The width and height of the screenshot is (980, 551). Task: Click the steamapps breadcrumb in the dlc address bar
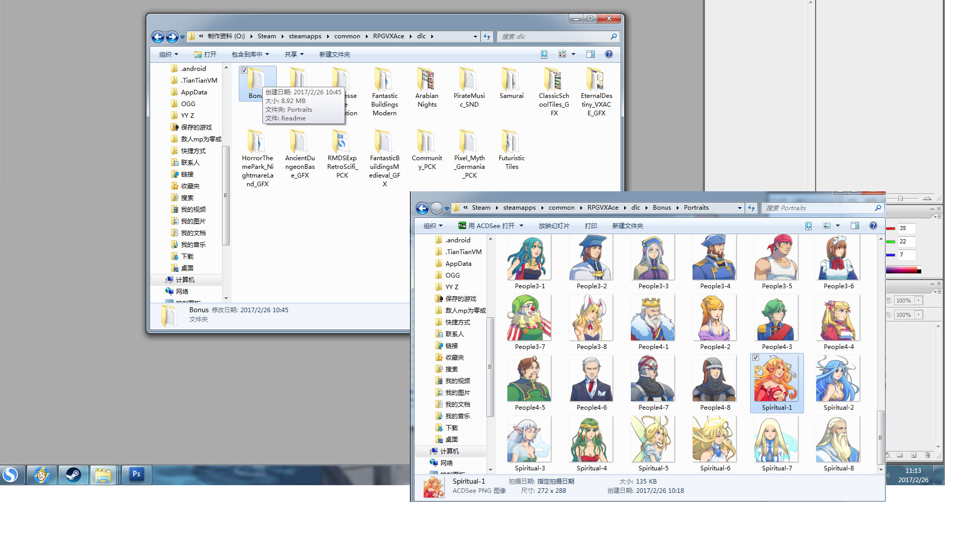pyautogui.click(x=305, y=36)
